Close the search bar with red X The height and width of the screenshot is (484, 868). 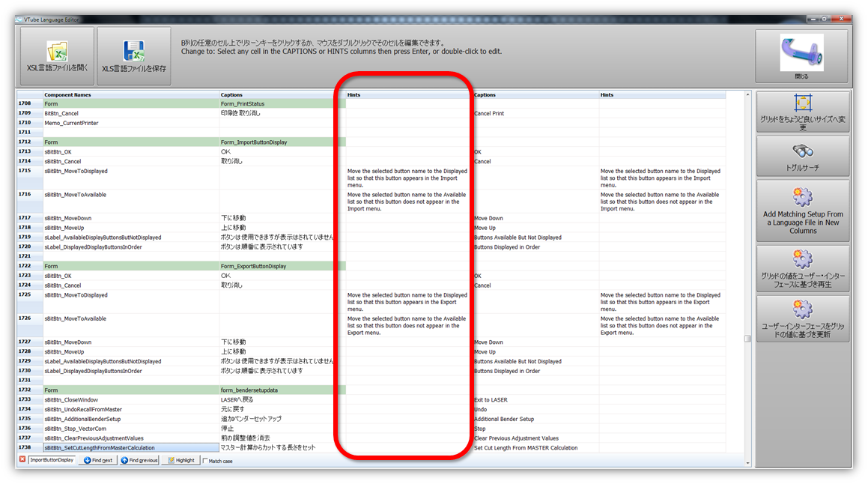22,460
